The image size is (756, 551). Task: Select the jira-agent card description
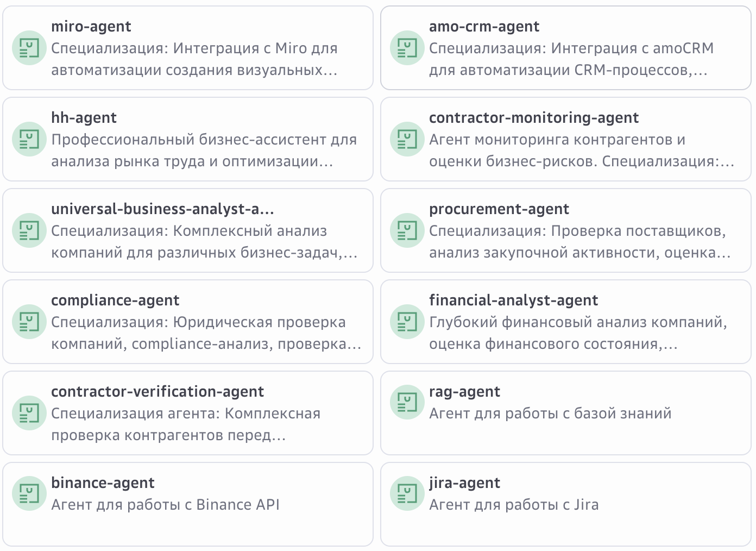514,505
